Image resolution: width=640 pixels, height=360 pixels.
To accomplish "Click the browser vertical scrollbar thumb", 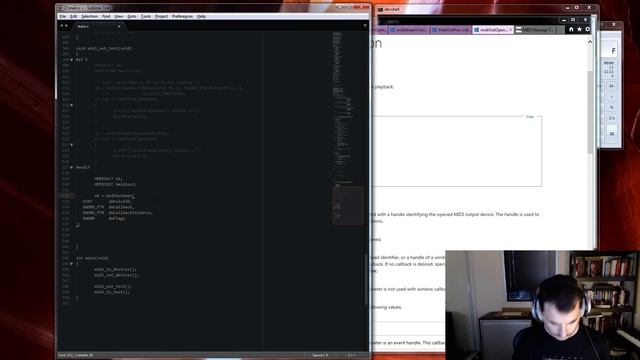I will pos(590,112).
